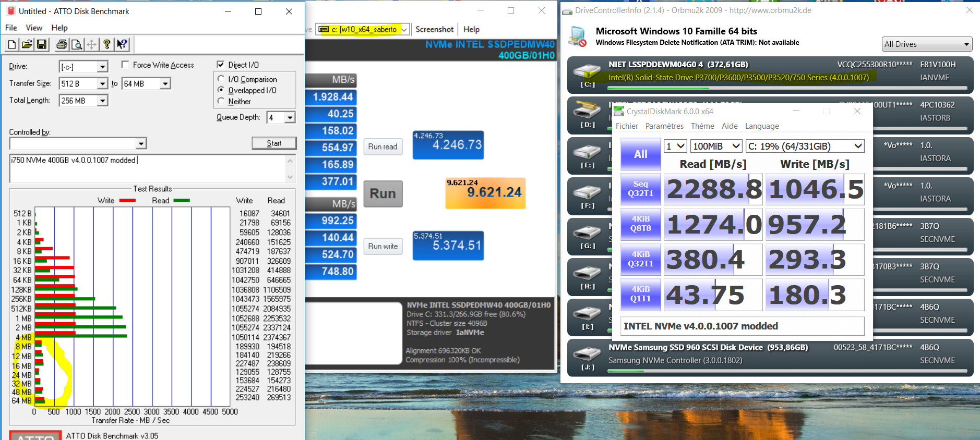980x440 pixels.
Task: Expand the Controlled by dropdown
Action: pyautogui.click(x=141, y=143)
